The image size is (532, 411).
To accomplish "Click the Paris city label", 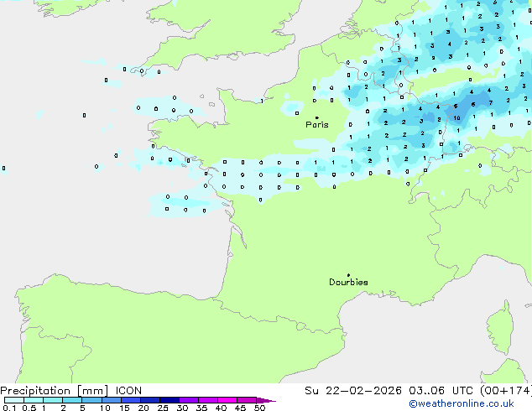I will 317,125.
